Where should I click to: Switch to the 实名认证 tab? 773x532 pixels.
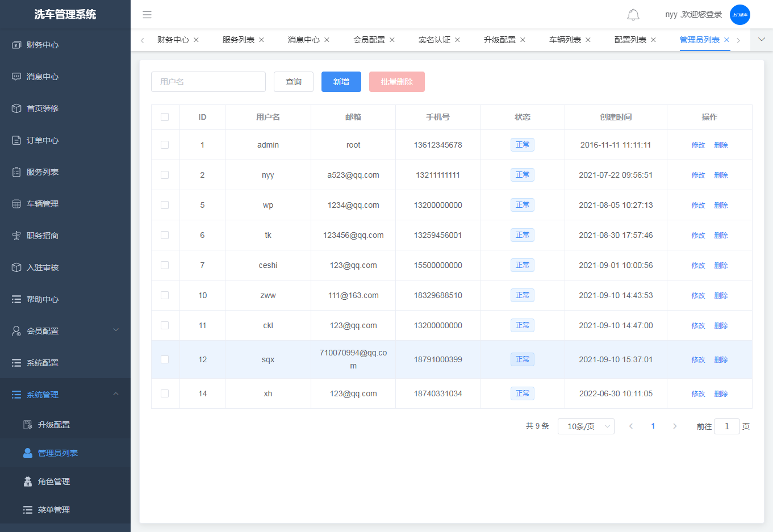tap(434, 40)
